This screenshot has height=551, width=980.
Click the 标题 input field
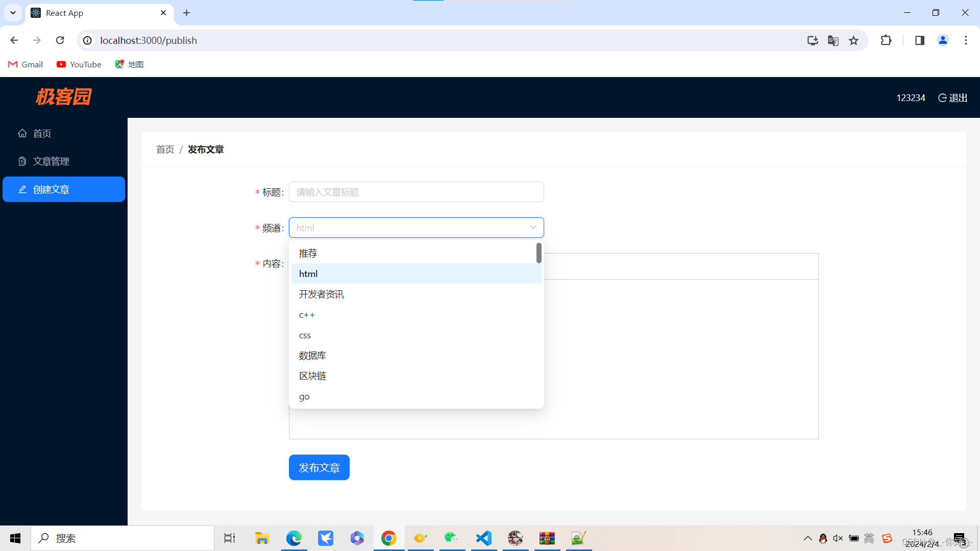(x=416, y=192)
